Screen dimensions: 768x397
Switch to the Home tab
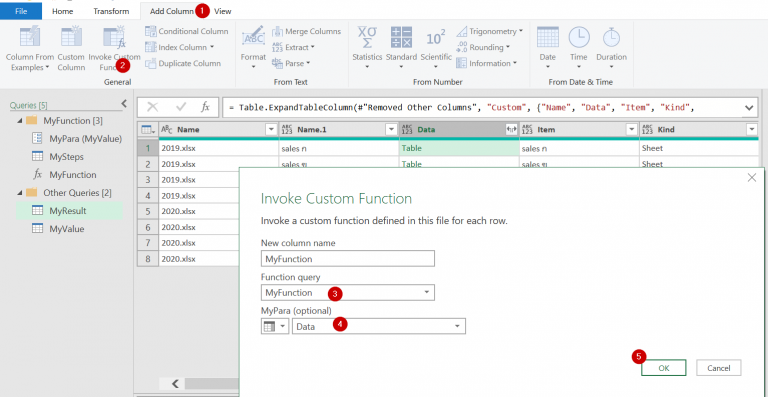63,11
